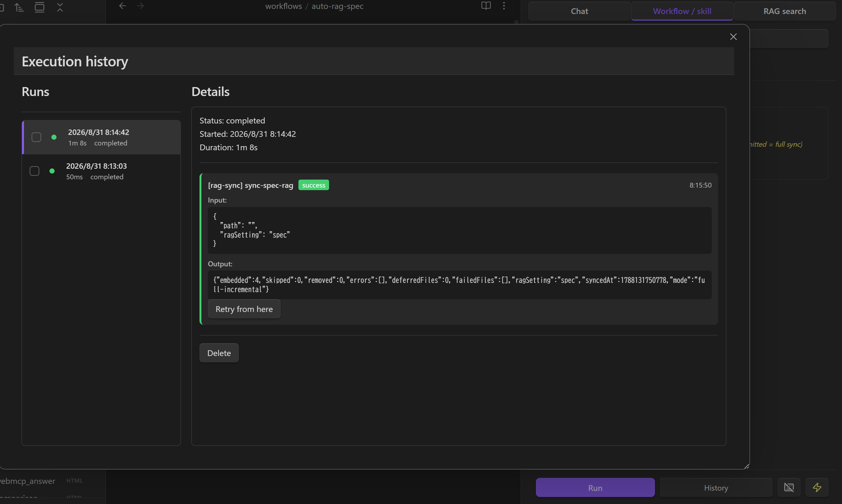
Task: Click the Started: 2026/8/31 8:14:42 line
Action: (247, 134)
